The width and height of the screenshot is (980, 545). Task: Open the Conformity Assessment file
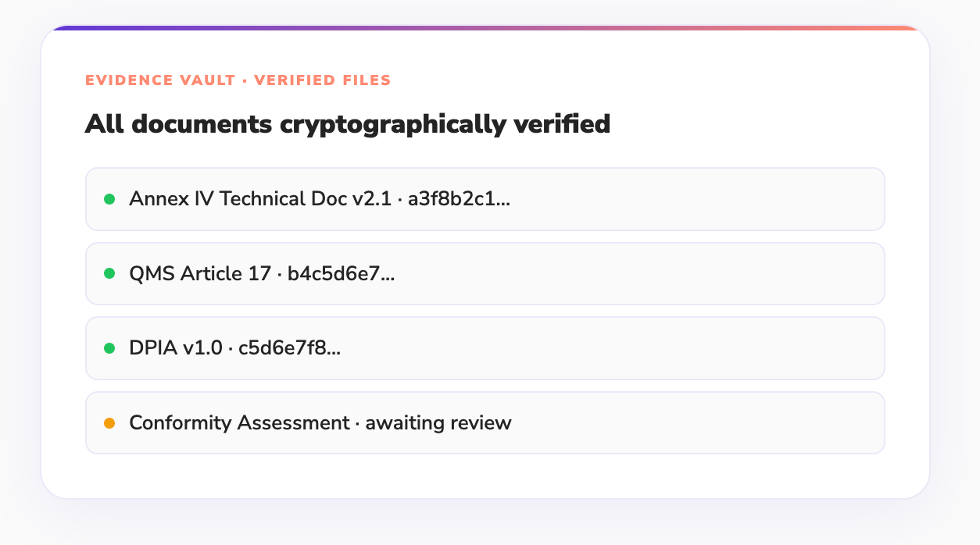click(x=239, y=423)
